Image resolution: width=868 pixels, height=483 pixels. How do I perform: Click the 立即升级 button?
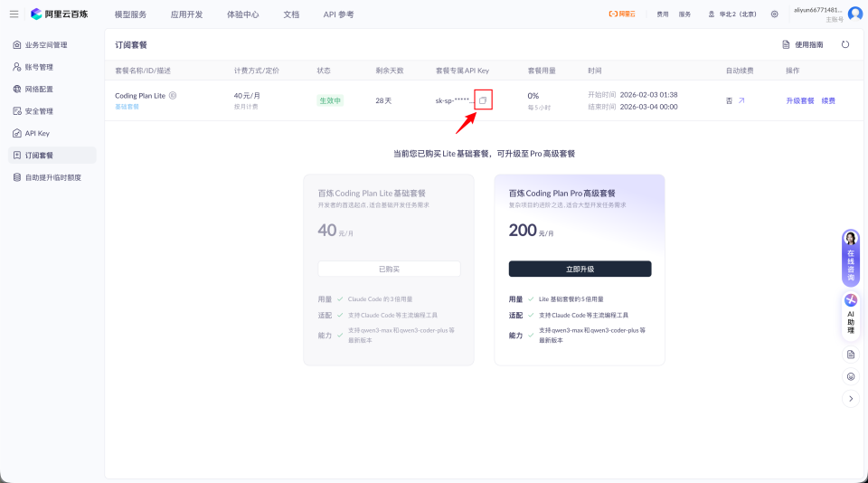tap(580, 269)
